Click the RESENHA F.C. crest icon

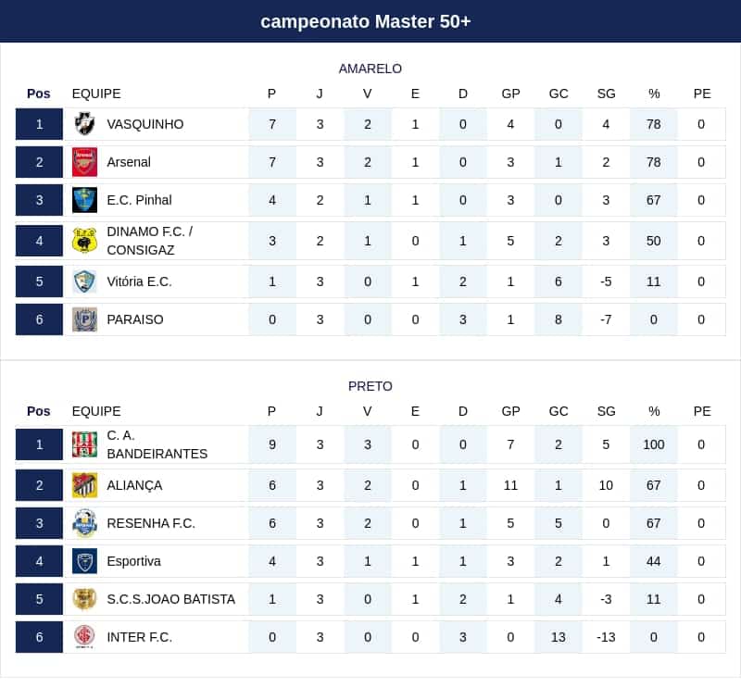pos(84,523)
